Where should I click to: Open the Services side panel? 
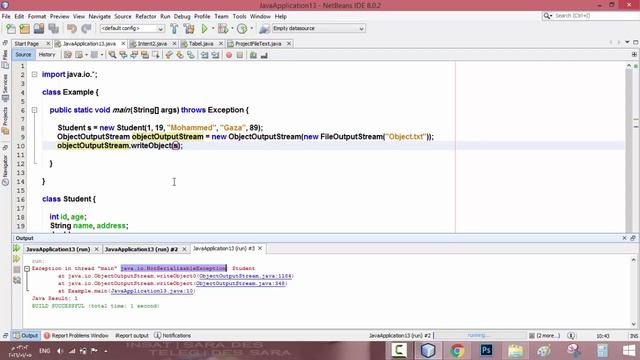[5, 88]
